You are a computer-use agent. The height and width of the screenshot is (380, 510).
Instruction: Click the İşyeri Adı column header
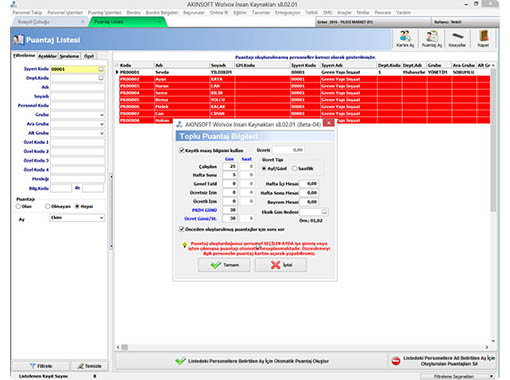click(348, 65)
